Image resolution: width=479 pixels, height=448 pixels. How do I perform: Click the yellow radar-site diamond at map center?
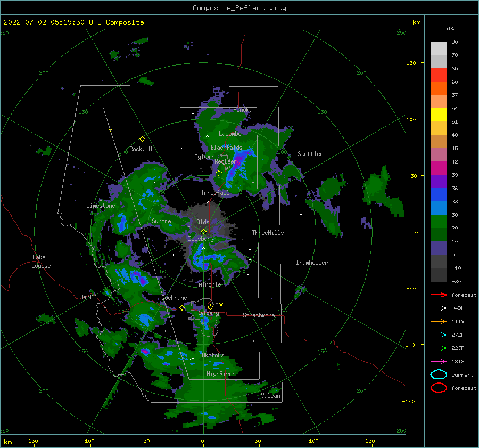[203, 232]
